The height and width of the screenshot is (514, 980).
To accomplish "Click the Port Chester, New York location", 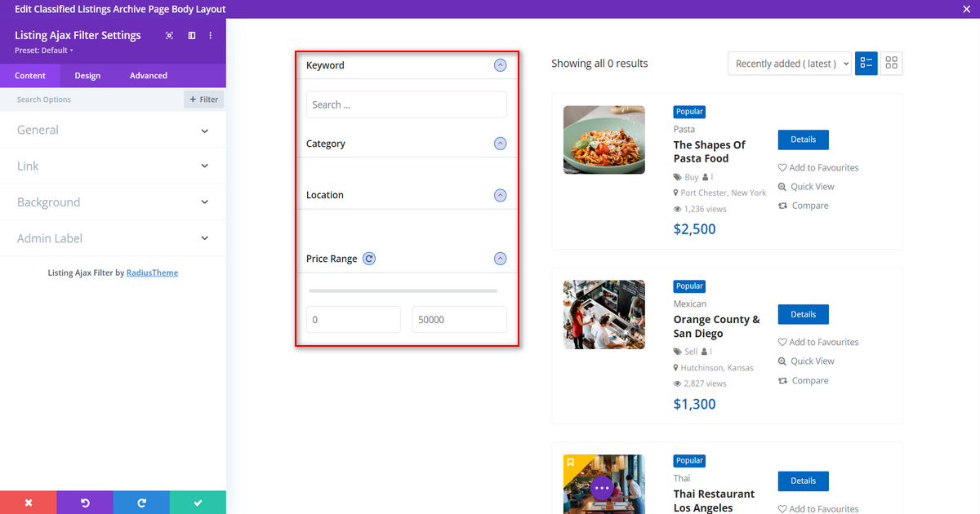I will tap(719, 193).
